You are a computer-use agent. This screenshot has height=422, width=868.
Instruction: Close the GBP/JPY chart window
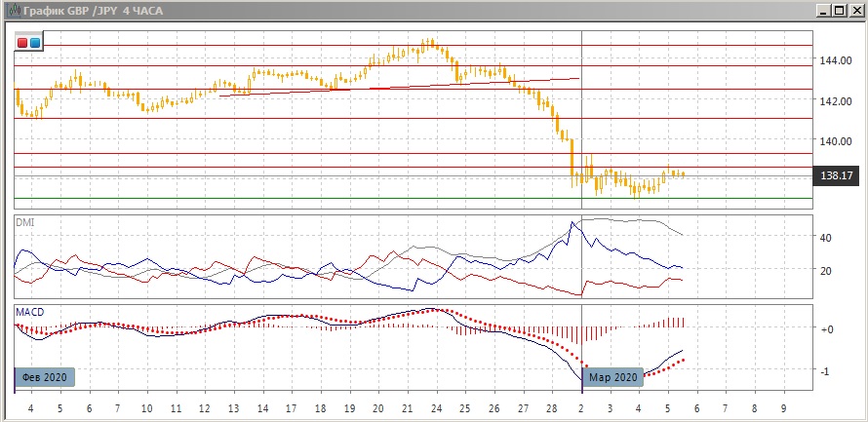(854, 11)
